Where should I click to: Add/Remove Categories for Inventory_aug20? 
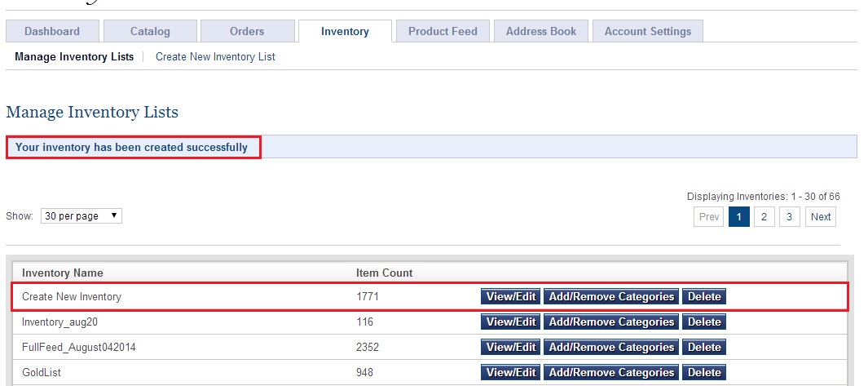pos(611,322)
